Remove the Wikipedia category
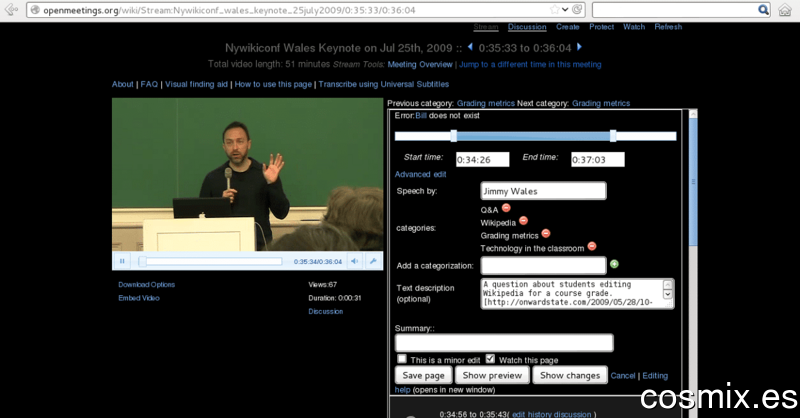 [523, 220]
